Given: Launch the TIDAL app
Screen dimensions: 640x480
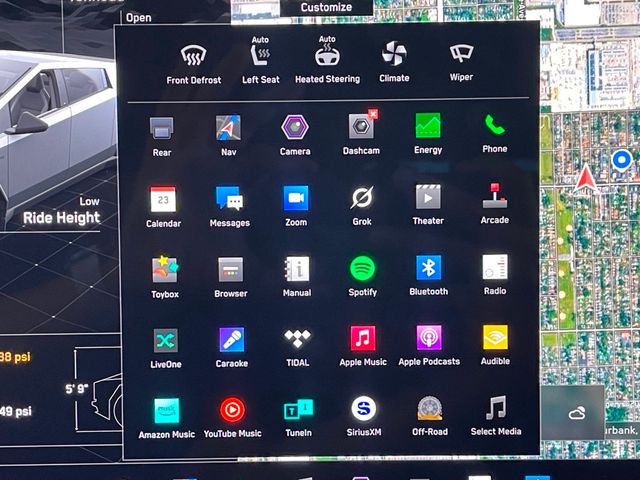Looking at the screenshot, I should click(x=298, y=347).
